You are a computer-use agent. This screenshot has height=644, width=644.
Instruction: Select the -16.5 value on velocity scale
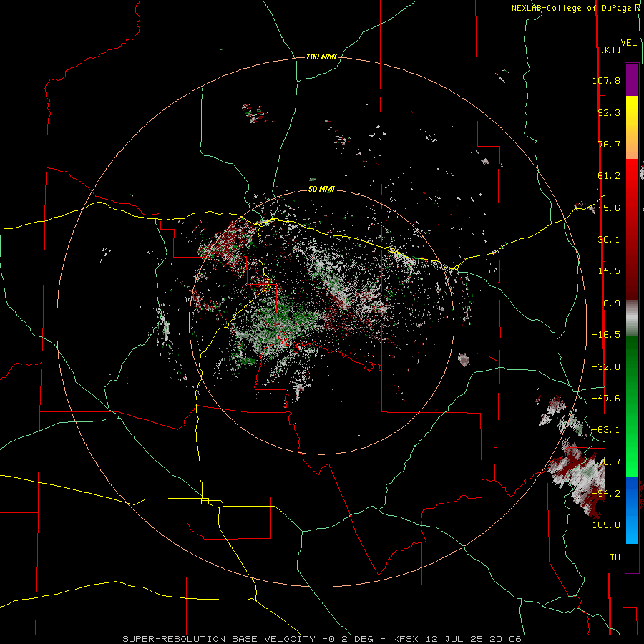(x=606, y=335)
